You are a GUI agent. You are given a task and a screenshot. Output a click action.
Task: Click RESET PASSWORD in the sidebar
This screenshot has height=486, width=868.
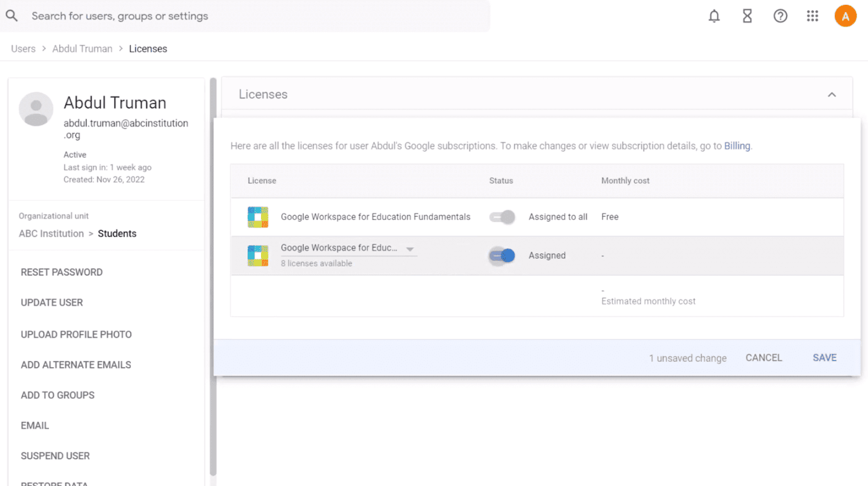[61, 272]
